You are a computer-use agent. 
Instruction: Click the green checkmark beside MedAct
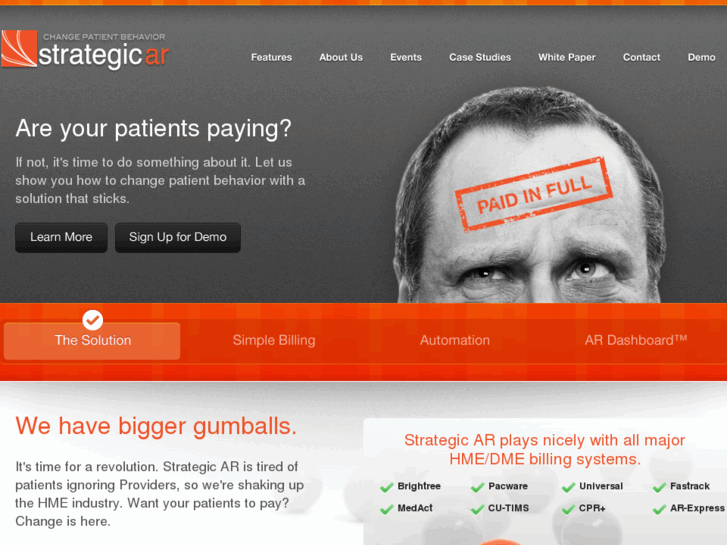click(387, 509)
